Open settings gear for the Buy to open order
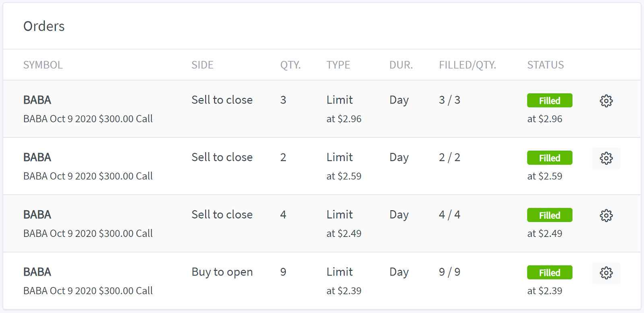644x313 pixels. point(606,273)
